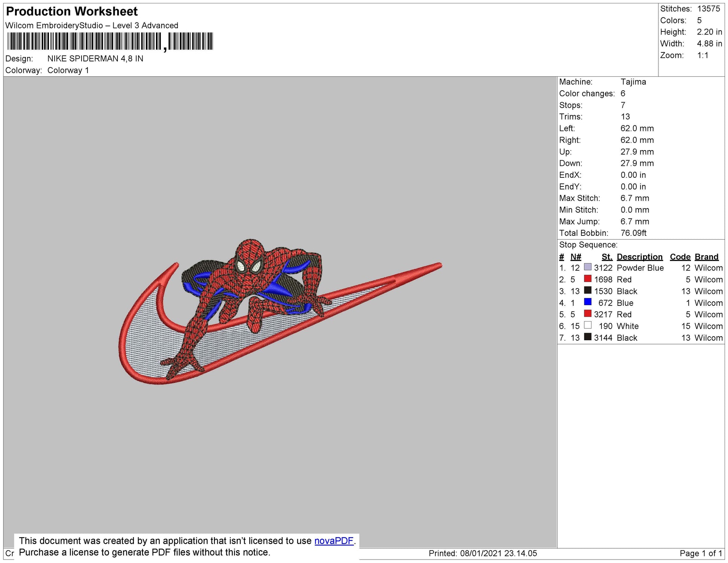Click the stitches count '13575'
This screenshot has width=728, height=563.
[x=709, y=9]
